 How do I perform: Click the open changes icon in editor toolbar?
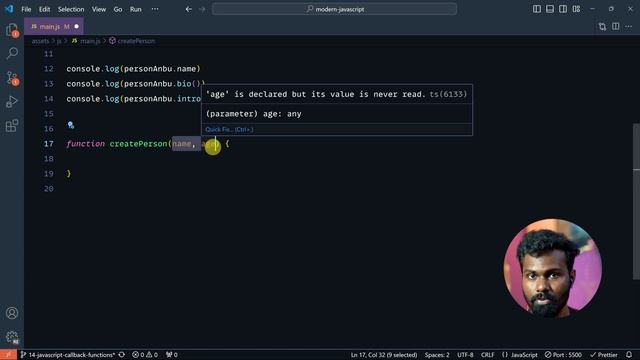pos(602,27)
